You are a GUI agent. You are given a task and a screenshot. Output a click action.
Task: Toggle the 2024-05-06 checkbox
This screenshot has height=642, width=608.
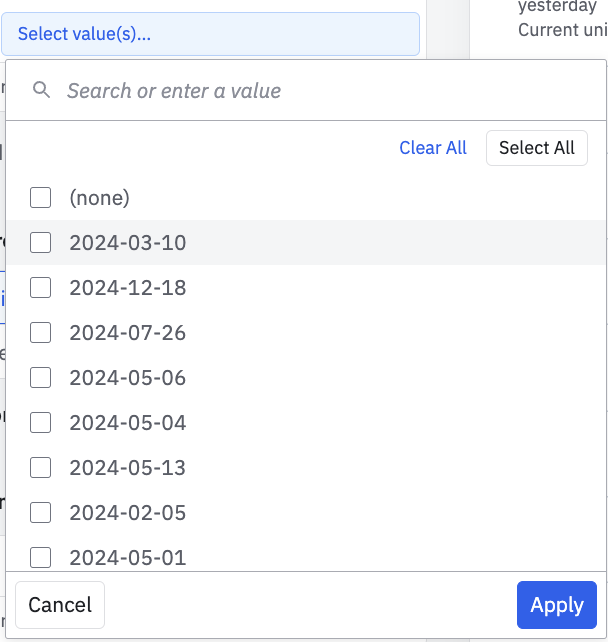pyautogui.click(x=41, y=378)
